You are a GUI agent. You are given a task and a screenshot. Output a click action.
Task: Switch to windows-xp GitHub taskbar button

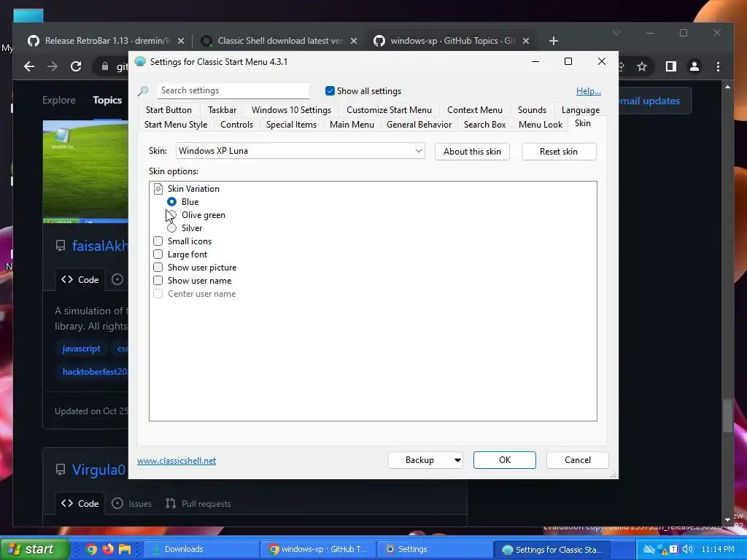(320, 549)
